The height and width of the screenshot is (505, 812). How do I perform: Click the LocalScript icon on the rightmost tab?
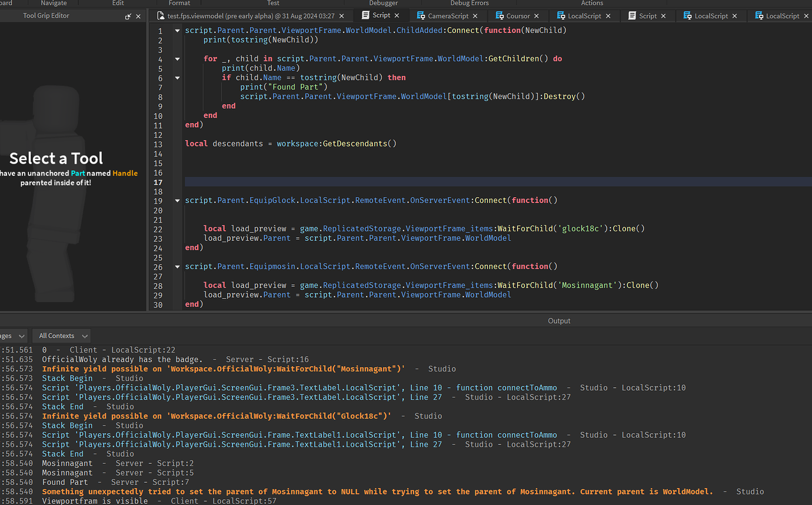(x=760, y=16)
